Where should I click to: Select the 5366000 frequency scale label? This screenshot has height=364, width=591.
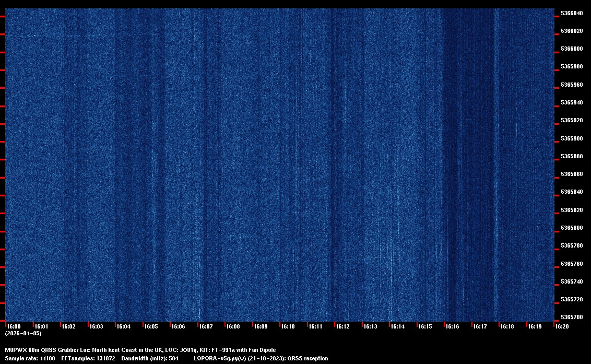[572, 49]
